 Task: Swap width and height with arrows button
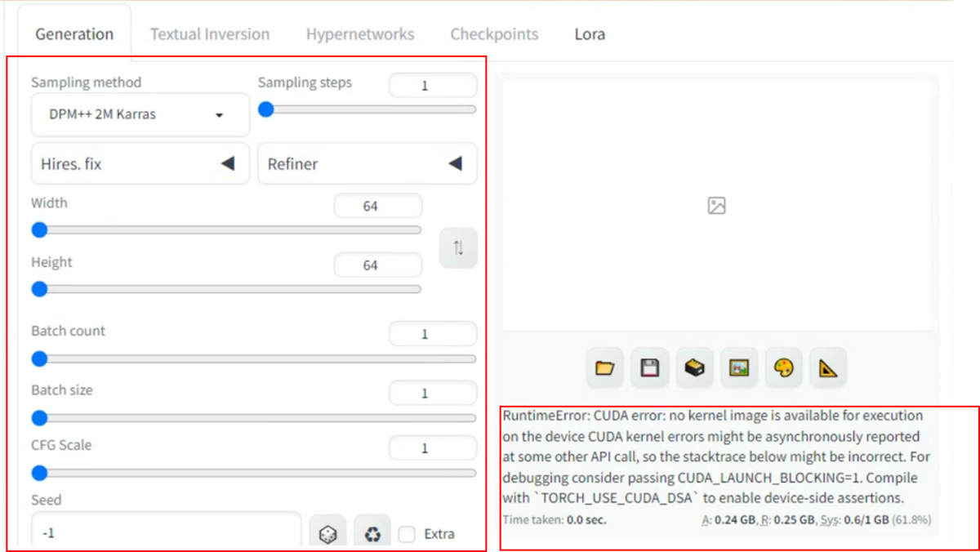tap(458, 248)
